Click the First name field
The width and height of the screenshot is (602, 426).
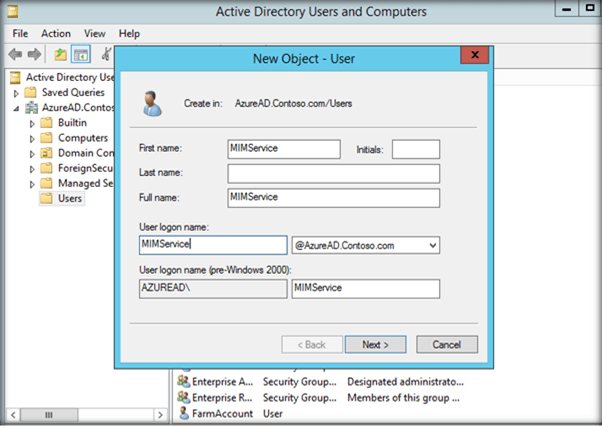(284, 149)
